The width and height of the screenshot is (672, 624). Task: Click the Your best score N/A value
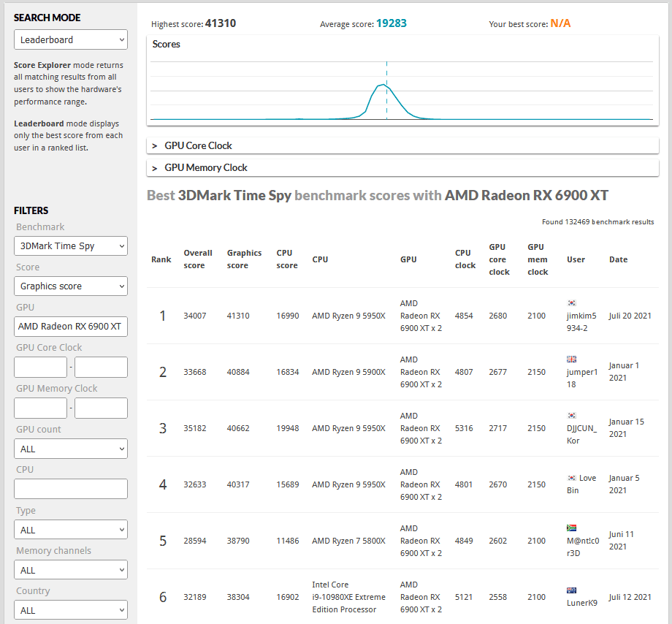560,23
